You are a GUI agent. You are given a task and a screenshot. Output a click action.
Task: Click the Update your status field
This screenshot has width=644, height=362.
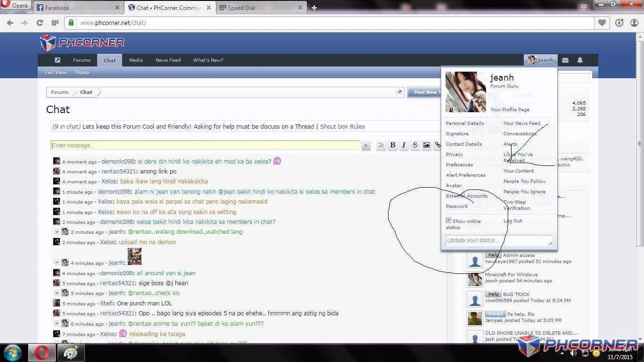(499, 240)
